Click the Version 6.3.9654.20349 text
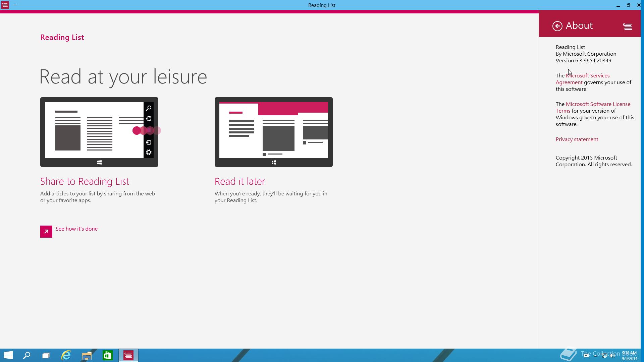 coord(583,61)
